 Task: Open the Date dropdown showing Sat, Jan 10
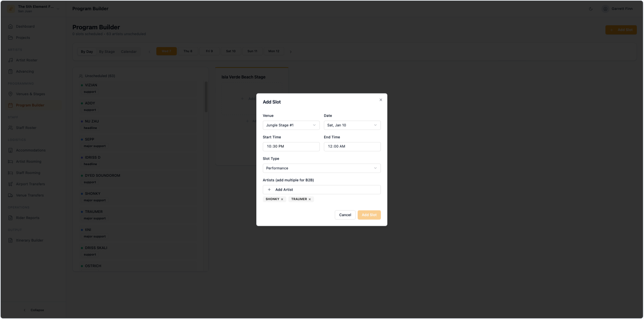click(x=352, y=125)
